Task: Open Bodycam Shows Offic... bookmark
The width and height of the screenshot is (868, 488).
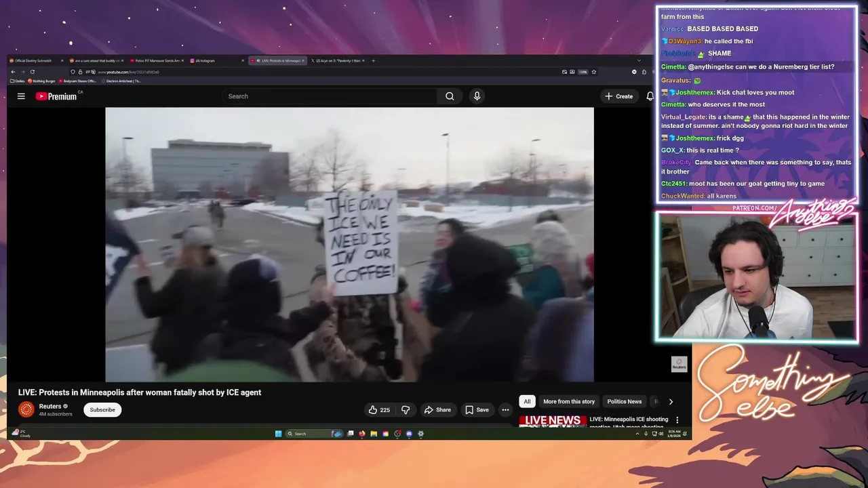Action: point(77,81)
